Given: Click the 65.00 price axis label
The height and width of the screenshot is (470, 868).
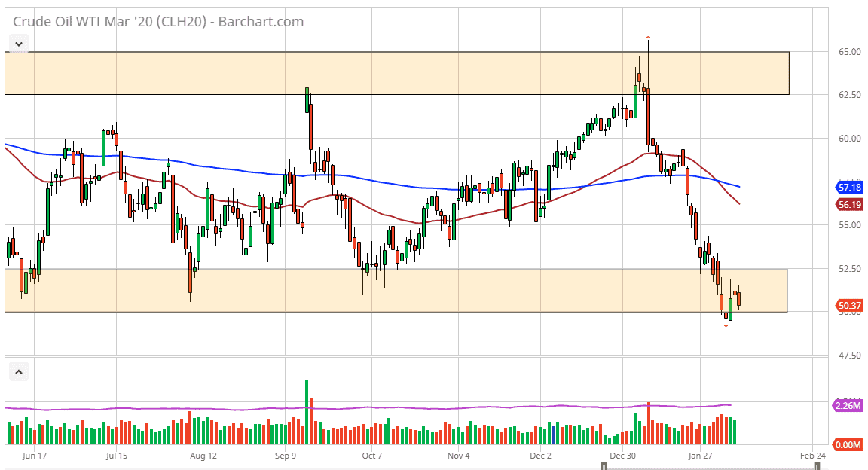Looking at the screenshot, I should coord(850,52).
